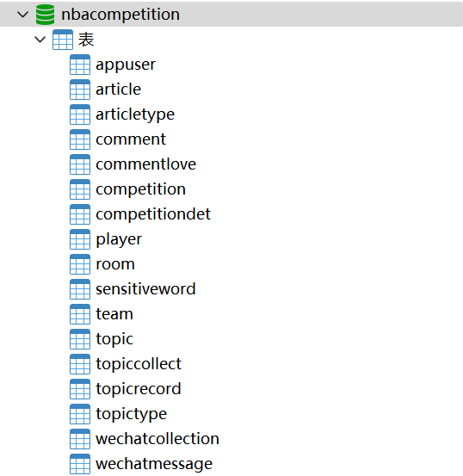Select the sensitiveword table name
The width and height of the screenshot is (463, 476).
coord(145,289)
